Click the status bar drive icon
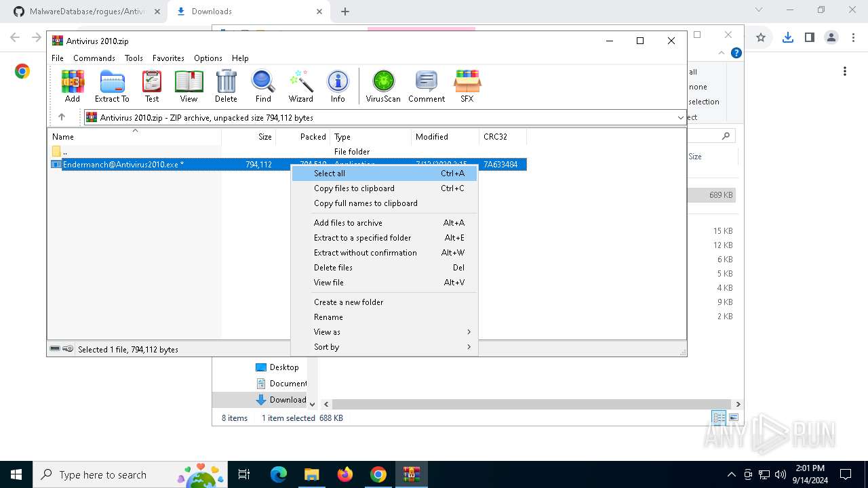 [x=55, y=349]
